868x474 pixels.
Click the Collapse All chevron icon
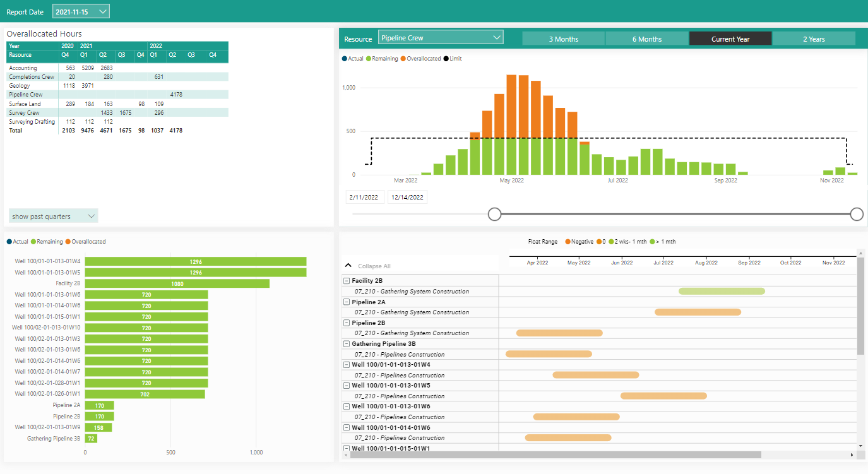point(348,266)
